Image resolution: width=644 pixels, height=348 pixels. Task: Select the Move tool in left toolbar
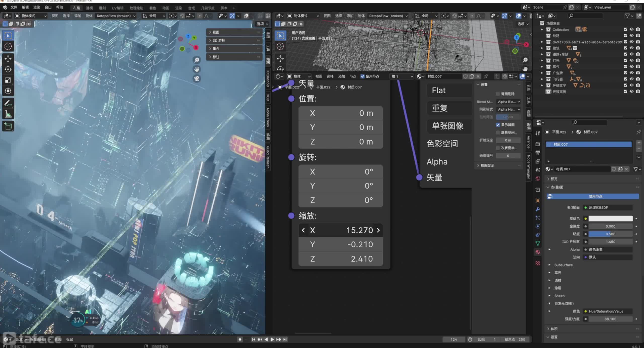pyautogui.click(x=8, y=59)
